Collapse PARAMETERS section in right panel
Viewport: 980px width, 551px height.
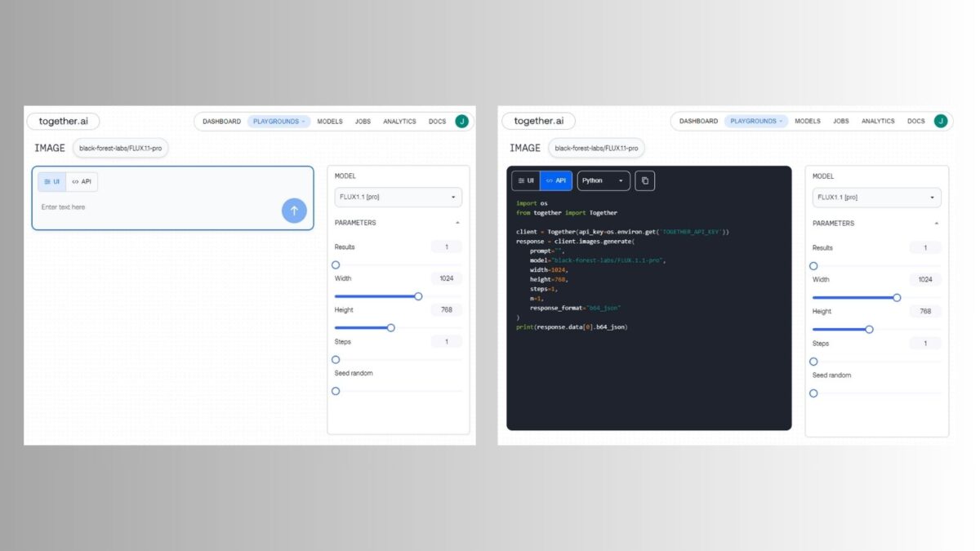click(x=936, y=224)
